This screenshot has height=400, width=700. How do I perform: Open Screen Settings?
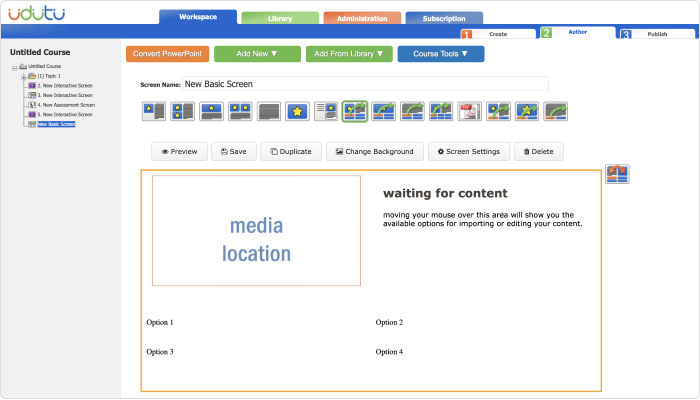[x=469, y=152]
